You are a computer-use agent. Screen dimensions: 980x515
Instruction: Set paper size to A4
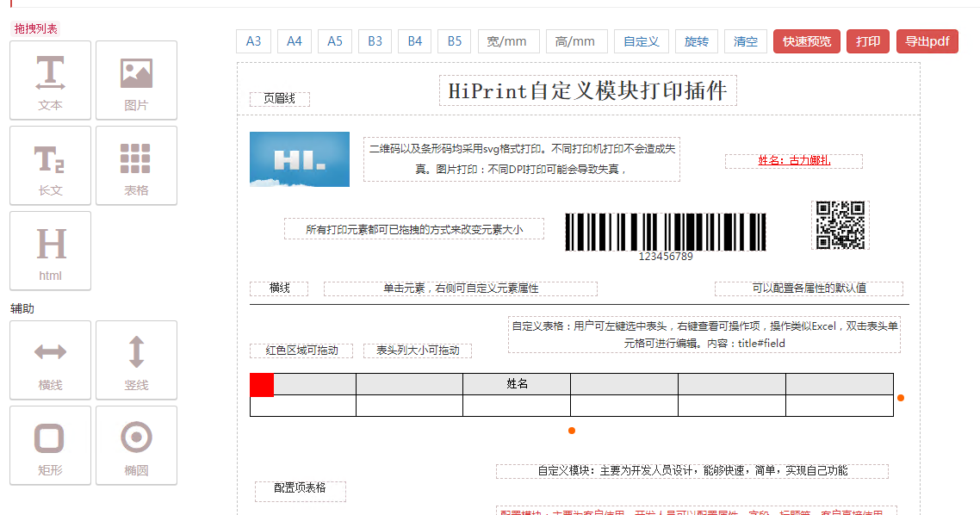[295, 41]
